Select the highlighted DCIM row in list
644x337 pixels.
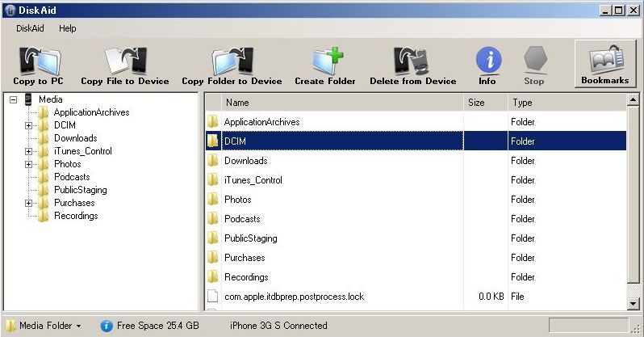tap(416, 141)
